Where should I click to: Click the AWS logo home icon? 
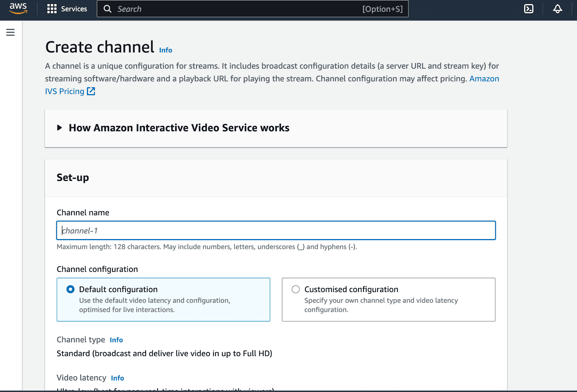point(18,8)
